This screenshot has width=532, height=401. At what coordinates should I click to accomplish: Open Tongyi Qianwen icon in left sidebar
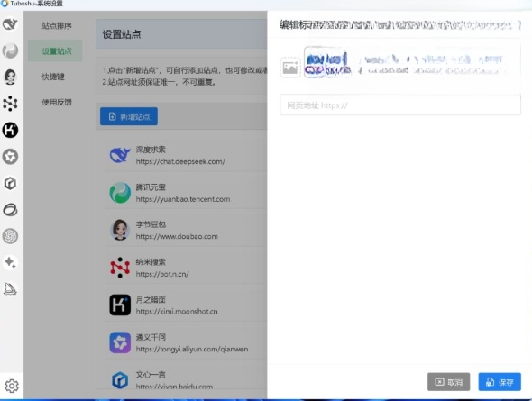tap(10, 157)
